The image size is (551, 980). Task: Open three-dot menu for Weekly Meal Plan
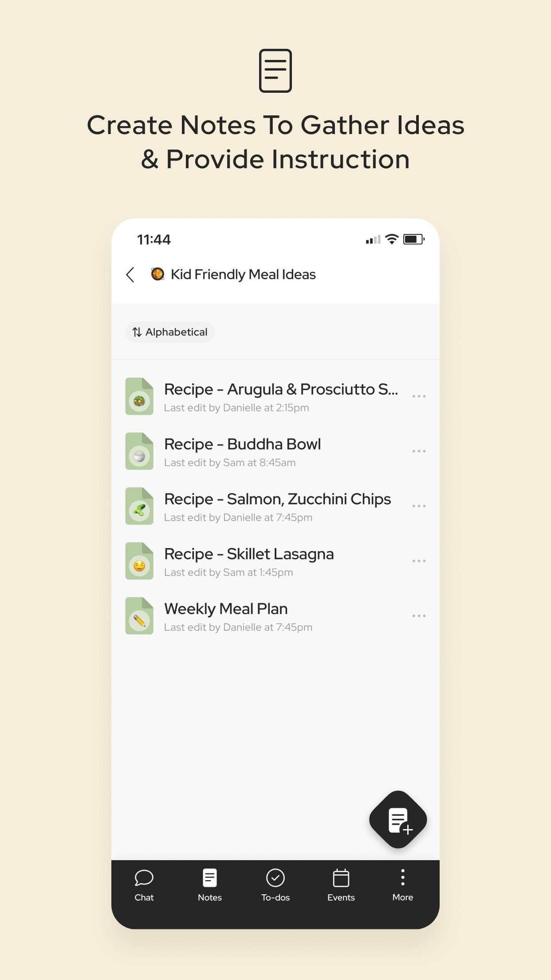(x=419, y=616)
